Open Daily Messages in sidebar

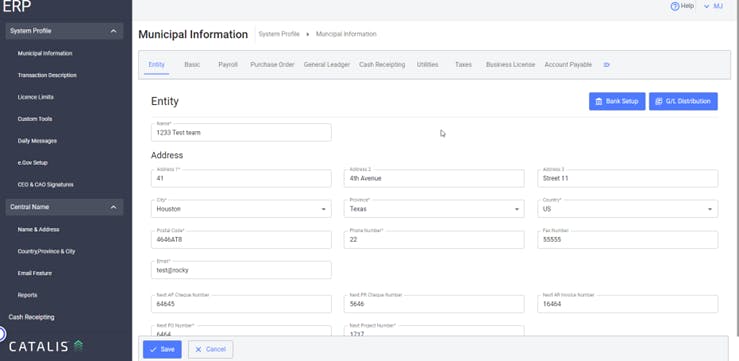(x=37, y=141)
